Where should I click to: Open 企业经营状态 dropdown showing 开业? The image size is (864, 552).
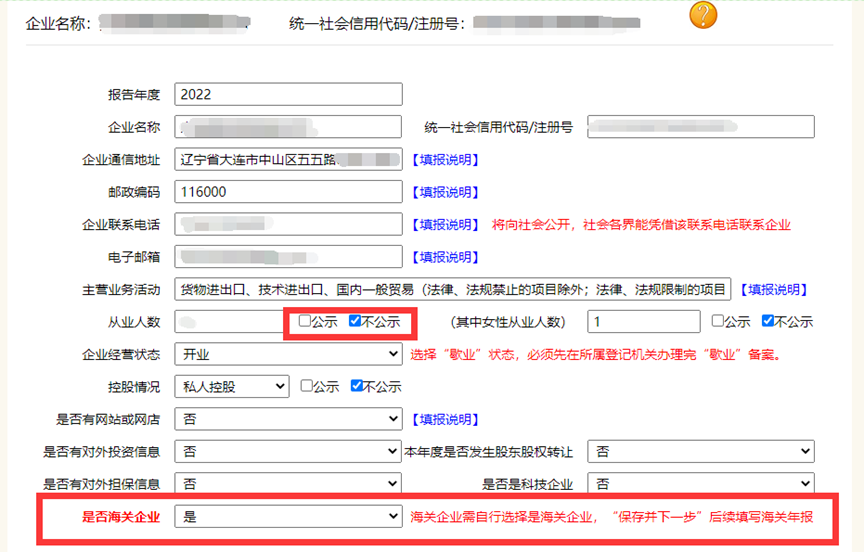click(288, 354)
